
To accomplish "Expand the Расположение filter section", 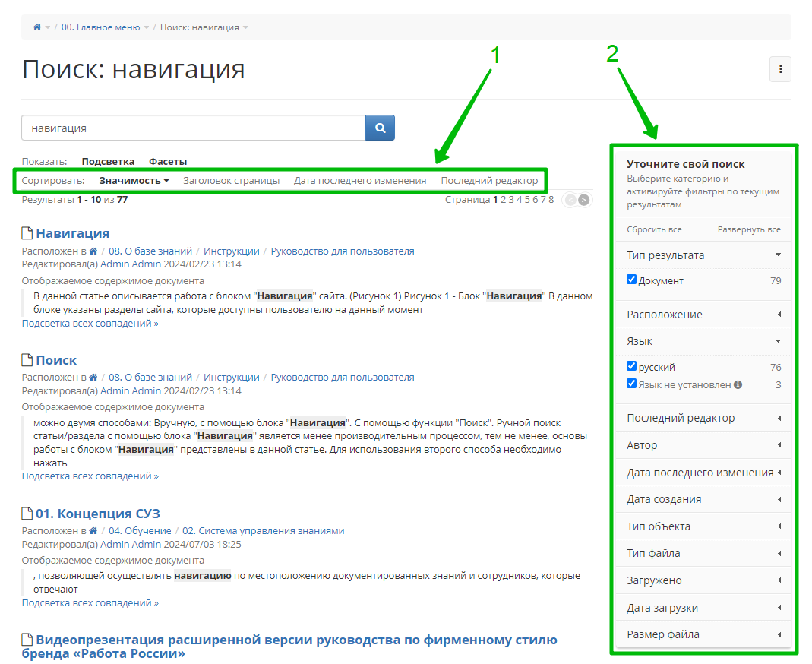I will (x=703, y=315).
